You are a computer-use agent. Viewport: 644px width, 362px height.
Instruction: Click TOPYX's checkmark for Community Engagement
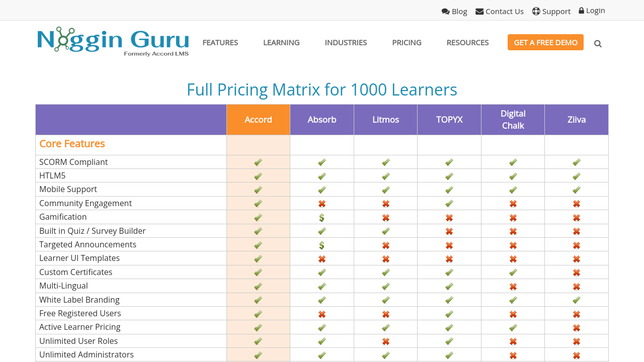pos(449,204)
